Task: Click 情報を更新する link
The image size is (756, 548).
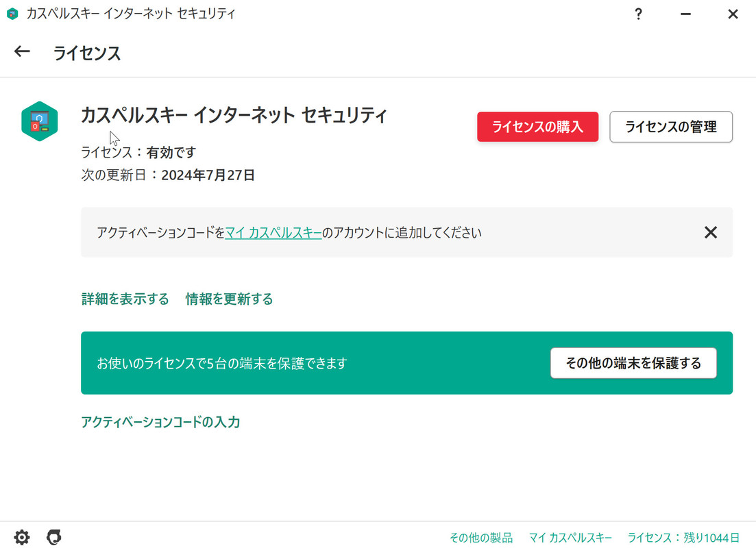Action: pyautogui.click(x=229, y=299)
